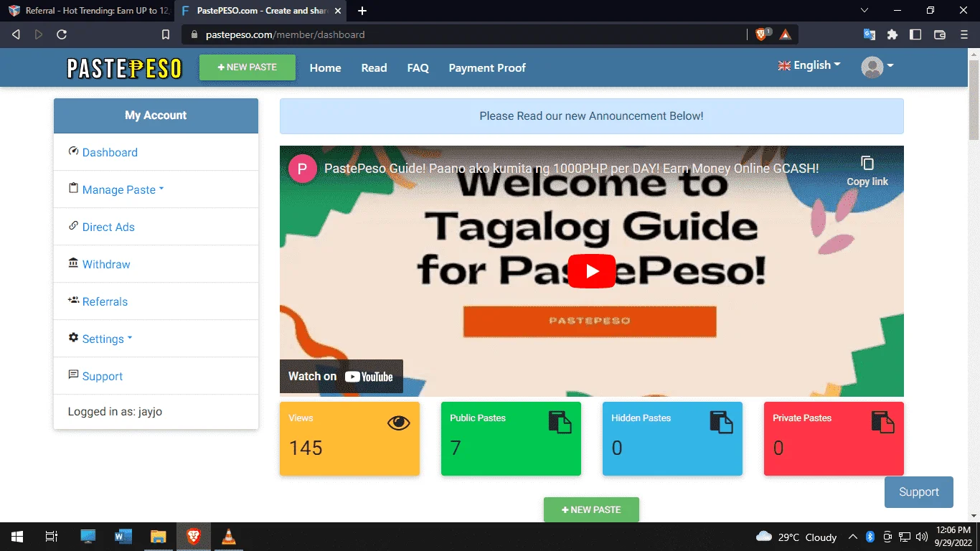Watch the video on YouTube
The width and height of the screenshot is (980, 551).
click(341, 377)
